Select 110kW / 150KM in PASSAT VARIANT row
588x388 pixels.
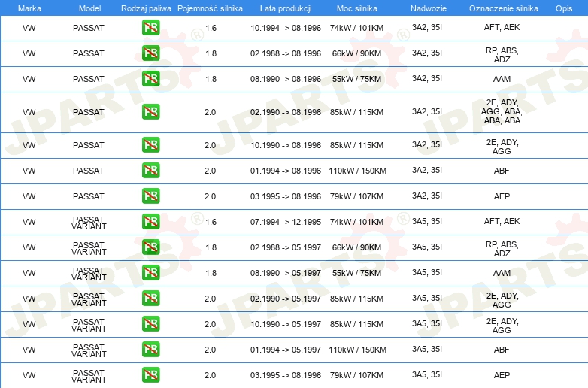click(357, 350)
